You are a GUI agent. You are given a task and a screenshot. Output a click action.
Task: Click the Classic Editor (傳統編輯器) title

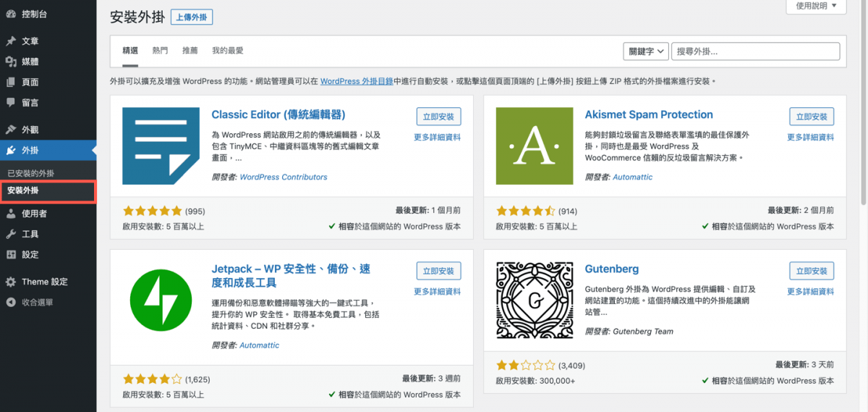[278, 114]
